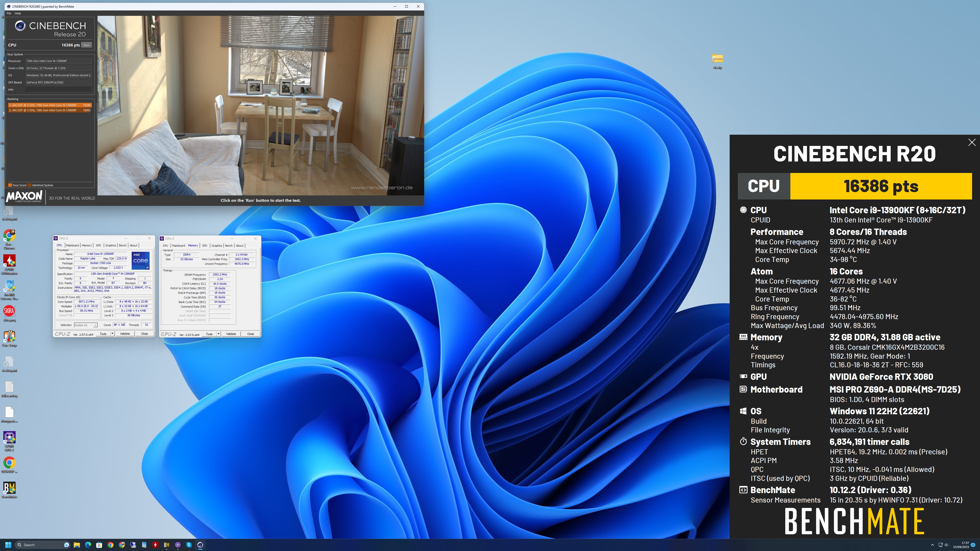980x551 pixels.
Task: Click Close button in left CPU-Z
Action: (144, 333)
